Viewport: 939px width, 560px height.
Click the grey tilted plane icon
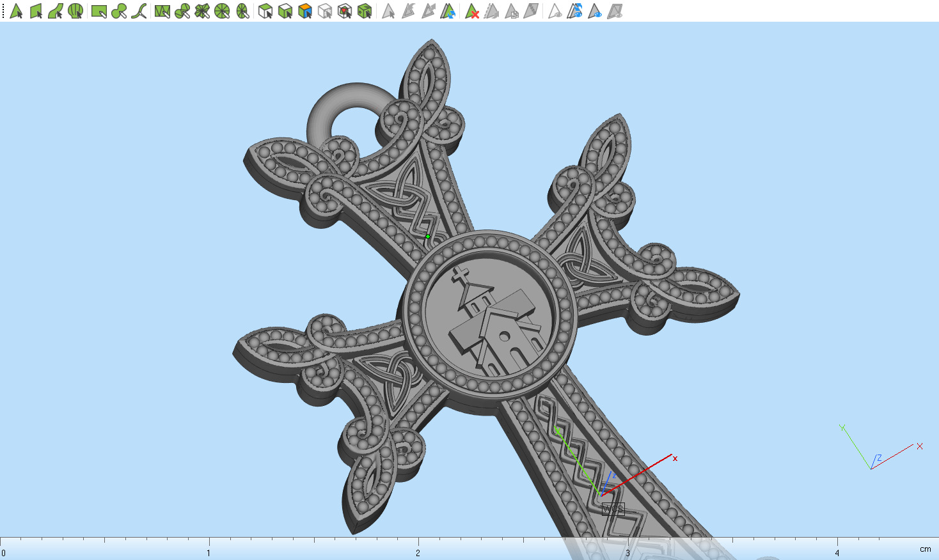pyautogui.click(x=531, y=11)
